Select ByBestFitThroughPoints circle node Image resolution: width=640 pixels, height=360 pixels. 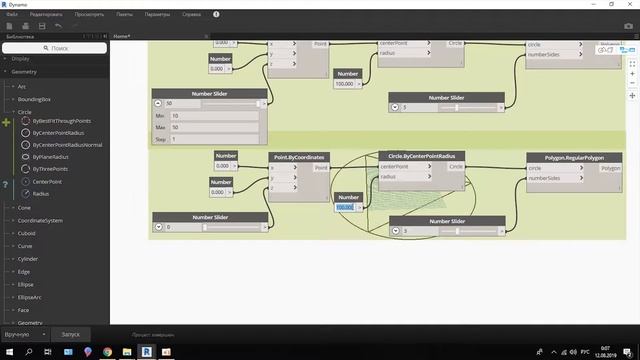pyautogui.click(x=62, y=121)
